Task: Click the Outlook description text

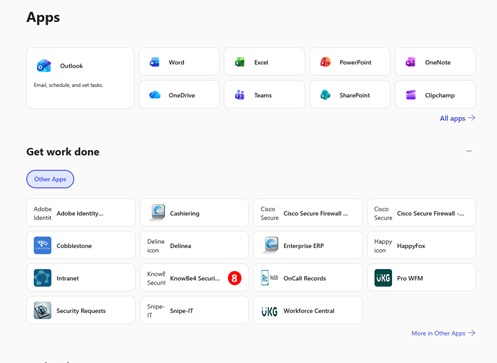Action: click(x=68, y=85)
